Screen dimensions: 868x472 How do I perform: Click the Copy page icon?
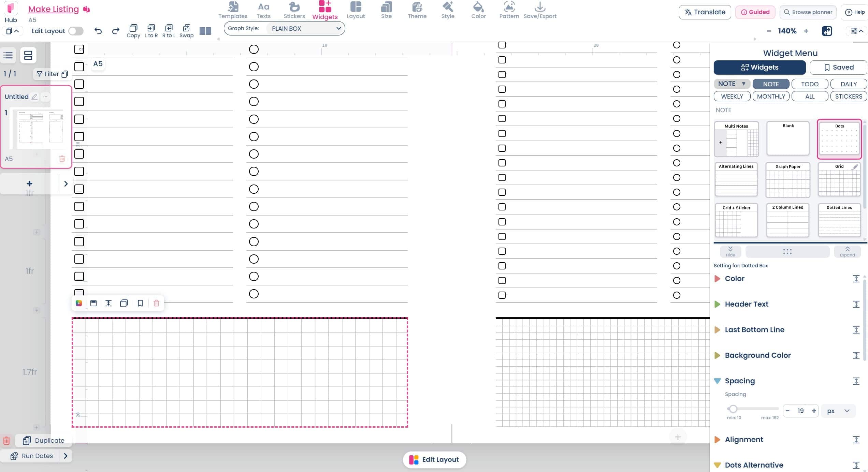click(x=133, y=31)
